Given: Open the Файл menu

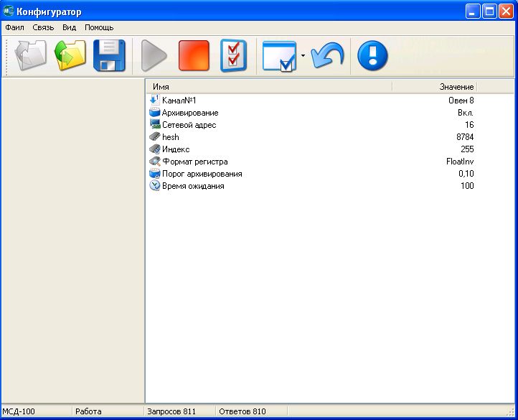Looking at the screenshot, I should 14,27.
